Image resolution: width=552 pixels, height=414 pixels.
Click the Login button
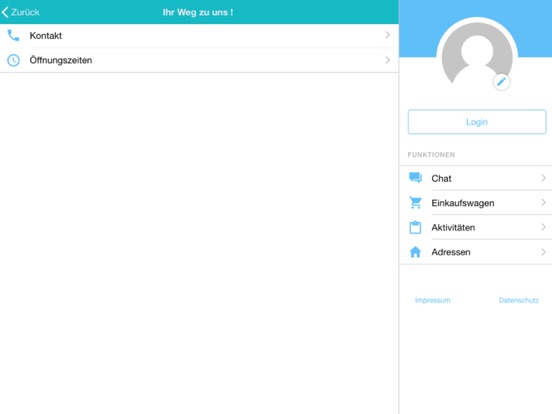click(x=477, y=122)
